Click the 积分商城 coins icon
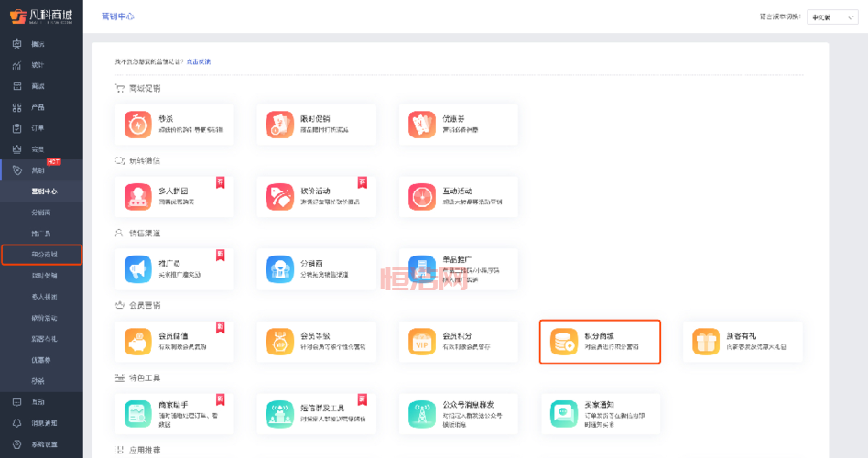868x458 pixels. (563, 342)
